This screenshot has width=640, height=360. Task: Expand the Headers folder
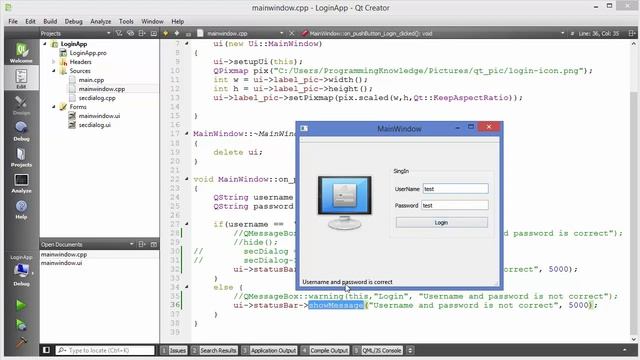(x=53, y=62)
